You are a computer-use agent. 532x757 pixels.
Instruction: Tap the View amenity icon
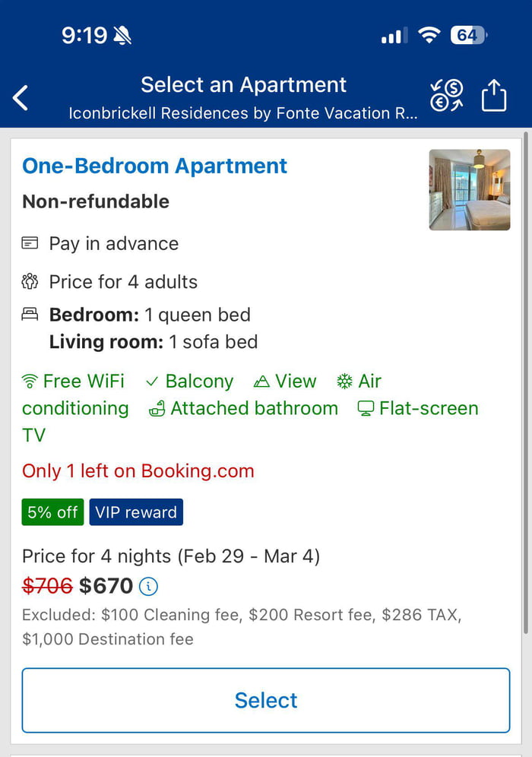pyautogui.click(x=261, y=381)
